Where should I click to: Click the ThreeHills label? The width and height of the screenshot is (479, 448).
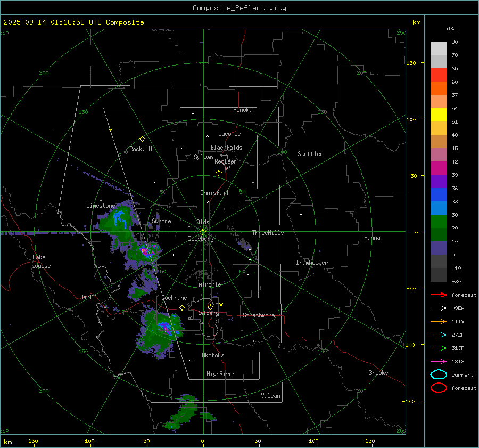coord(268,233)
